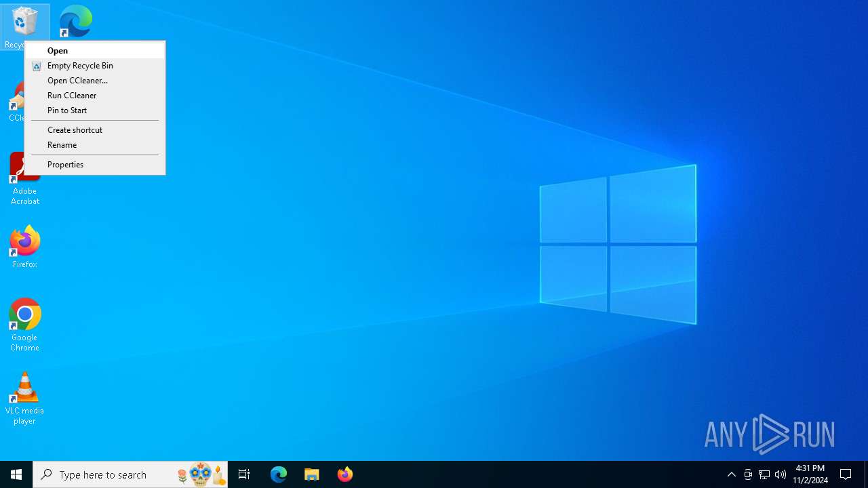868x488 pixels.
Task: Select the Google Chrome desktop shortcut
Action: [x=24, y=325]
